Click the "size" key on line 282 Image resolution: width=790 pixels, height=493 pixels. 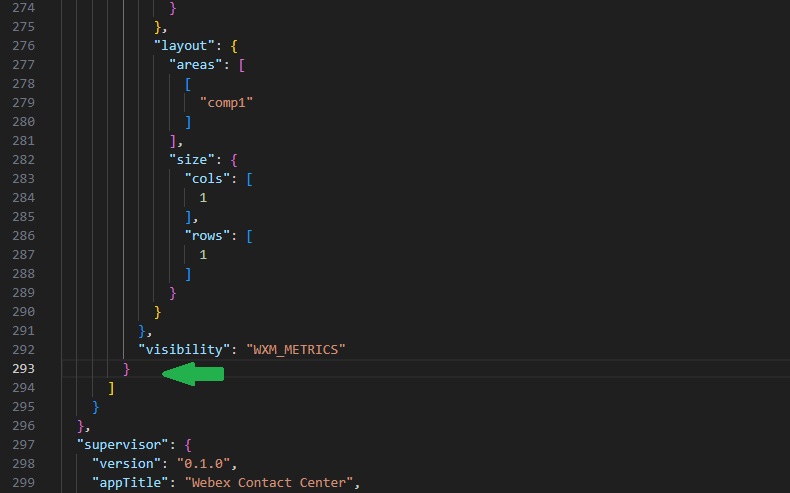pyautogui.click(x=191, y=160)
